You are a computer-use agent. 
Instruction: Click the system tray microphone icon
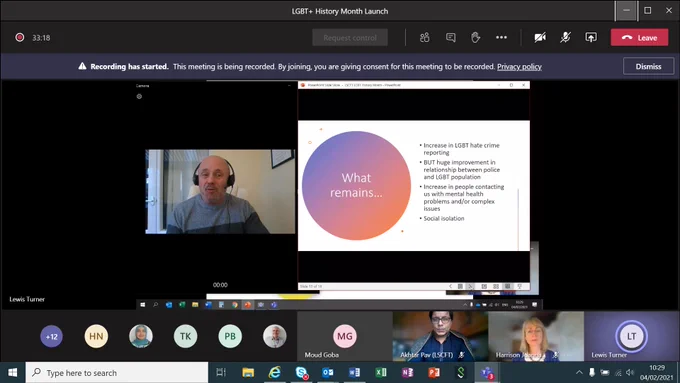tap(592, 373)
